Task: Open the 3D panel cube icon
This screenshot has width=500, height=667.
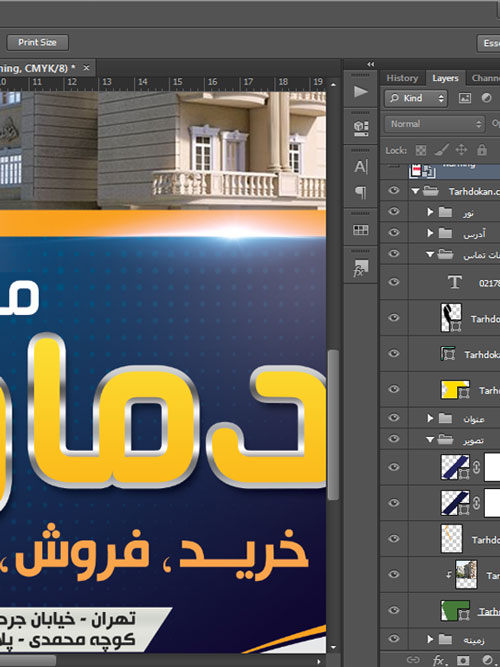Action: coord(360,127)
